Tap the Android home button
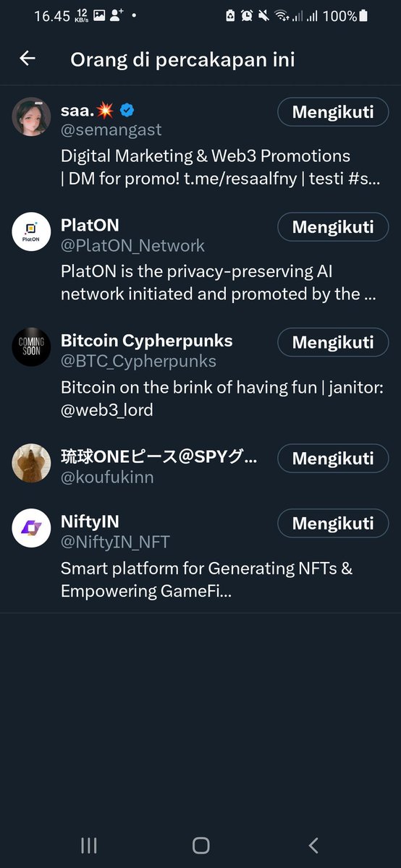The width and height of the screenshot is (401, 868). [x=200, y=845]
